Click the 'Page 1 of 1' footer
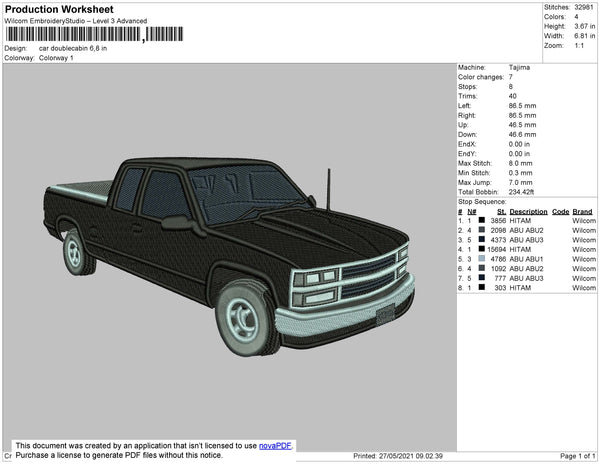The height and width of the screenshot is (464, 600). pos(577,456)
